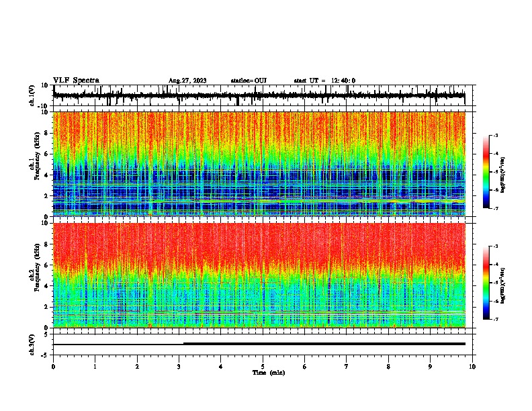This screenshot has width=532, height=411.
Task: Click the ch.2 spectrogram color scale bar
Action: click(486, 283)
